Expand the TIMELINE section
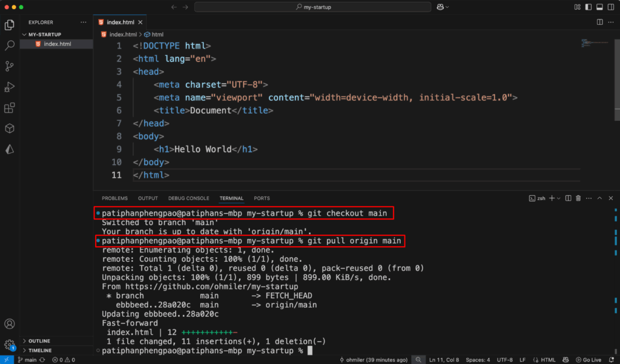Image resolution: width=620 pixels, height=364 pixels. tap(40, 351)
